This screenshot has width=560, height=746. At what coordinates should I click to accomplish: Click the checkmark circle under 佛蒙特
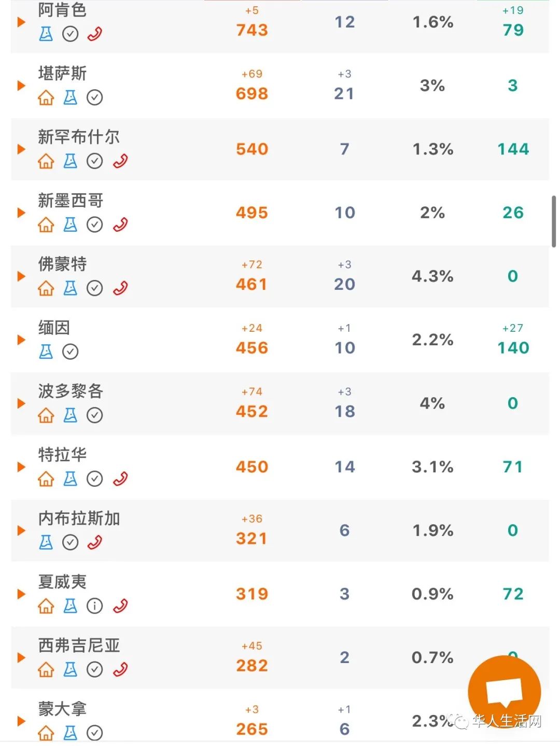pyautogui.click(x=94, y=288)
